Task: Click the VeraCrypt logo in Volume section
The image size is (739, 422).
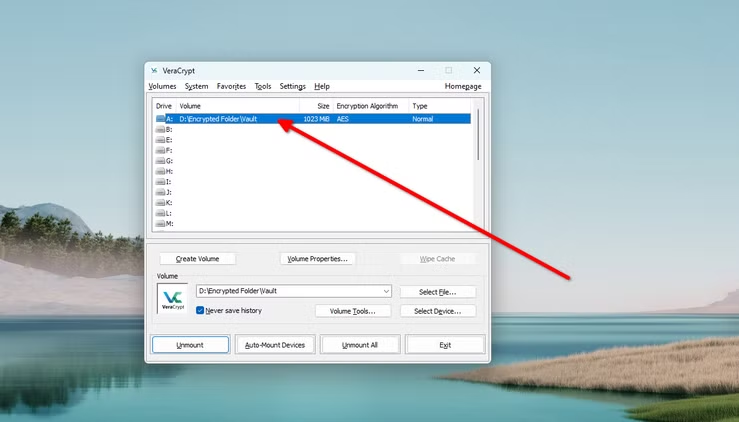Action: coord(172,300)
